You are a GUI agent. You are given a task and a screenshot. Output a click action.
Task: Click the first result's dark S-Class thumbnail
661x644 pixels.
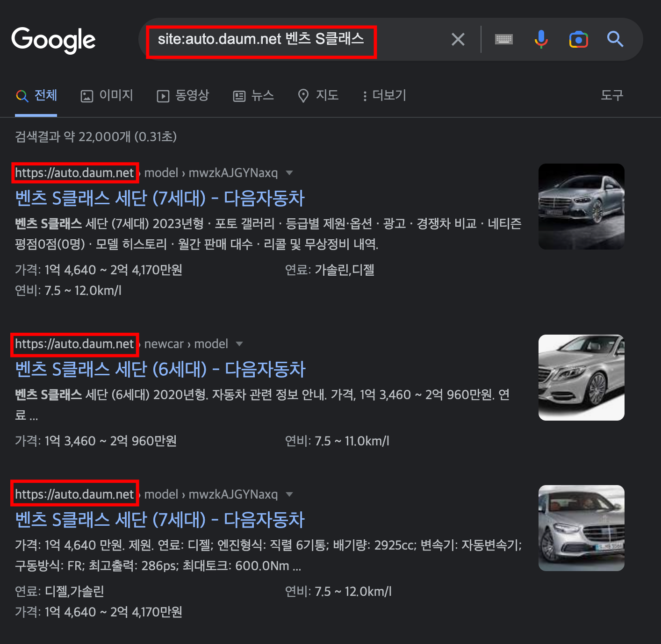point(582,207)
